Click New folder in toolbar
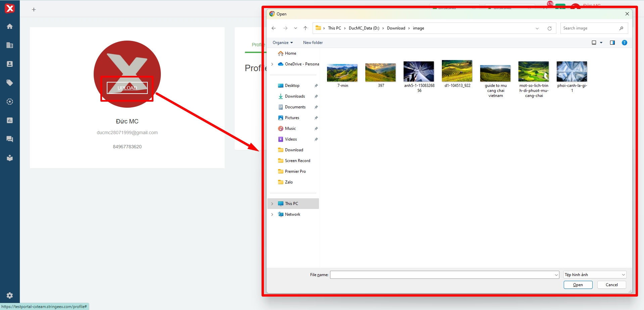Viewport: 644px width, 310px height. [x=313, y=43]
